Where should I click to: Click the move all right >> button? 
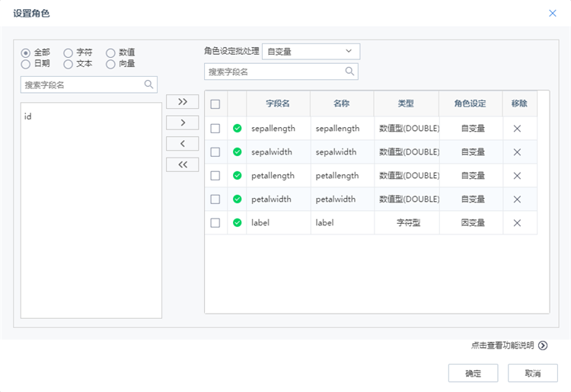182,101
